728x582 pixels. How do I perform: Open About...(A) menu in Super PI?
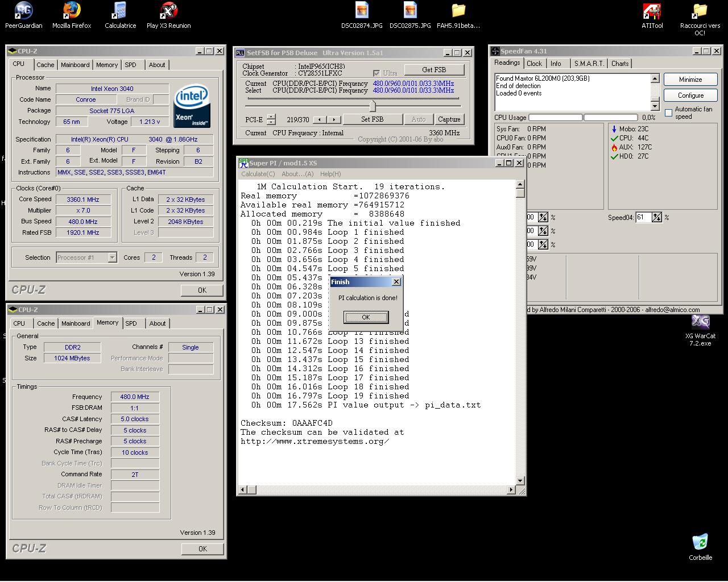click(x=297, y=174)
